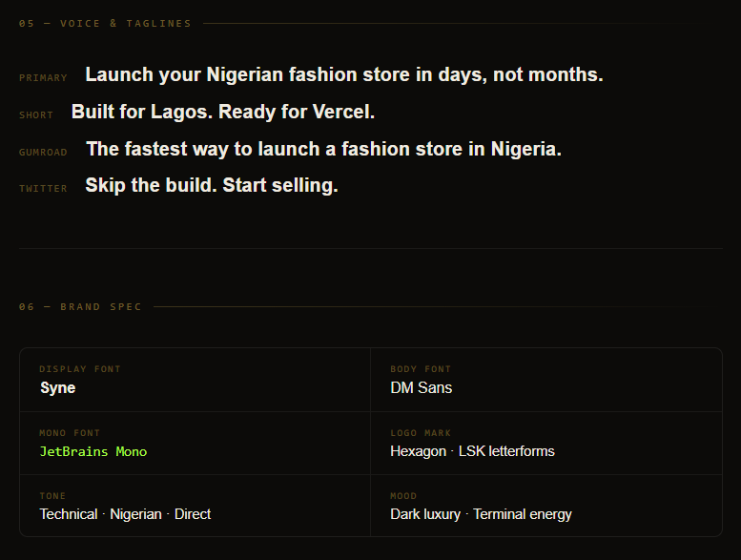
Task: Click the SHORT label
Action: (36, 114)
